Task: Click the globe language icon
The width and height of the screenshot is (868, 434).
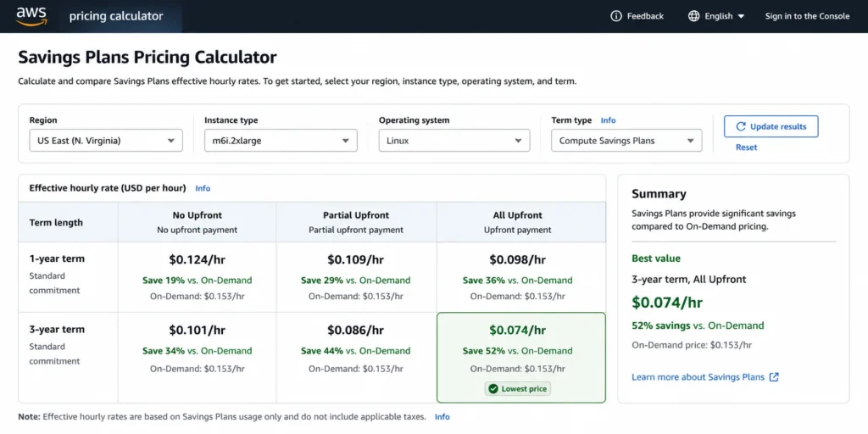Action: (x=693, y=16)
